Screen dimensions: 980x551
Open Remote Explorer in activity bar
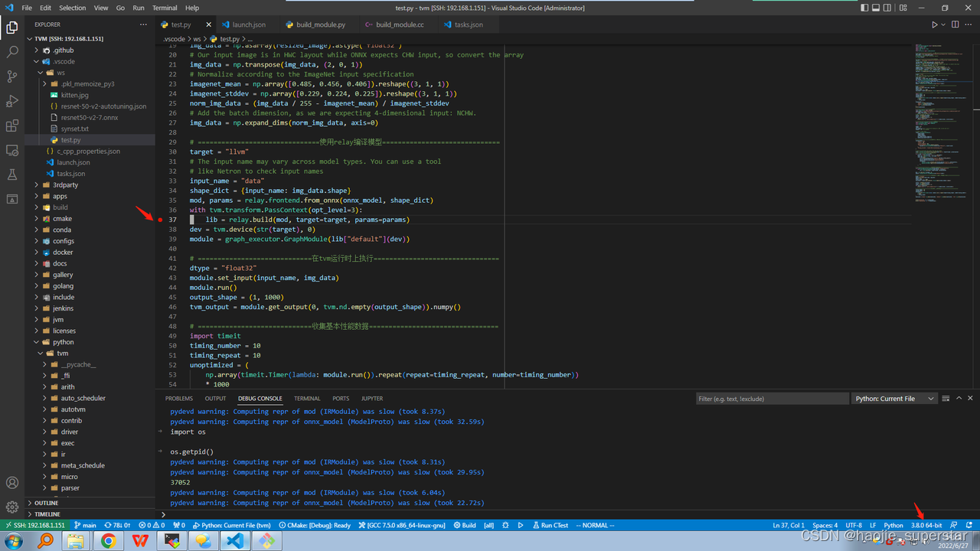pos(12,150)
